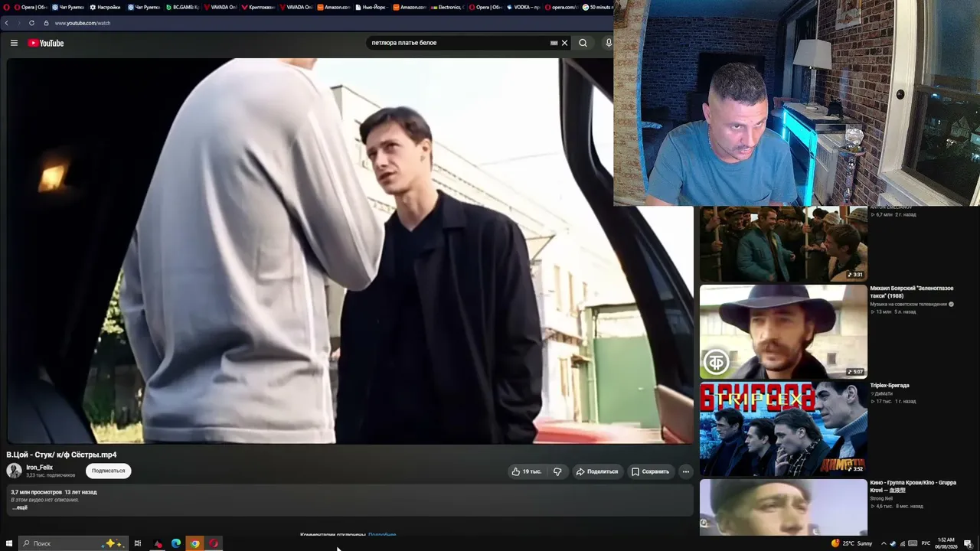View site info via the padlock icon

[x=46, y=23]
